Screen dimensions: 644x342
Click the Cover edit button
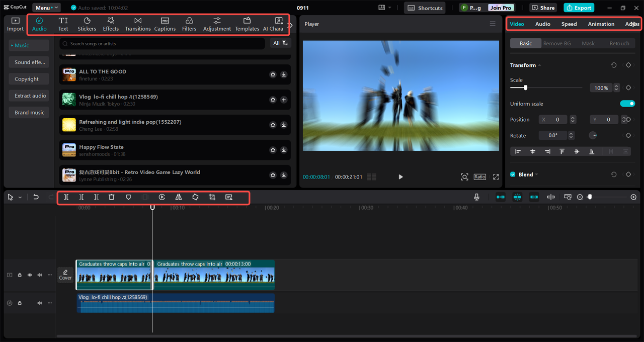click(65, 275)
